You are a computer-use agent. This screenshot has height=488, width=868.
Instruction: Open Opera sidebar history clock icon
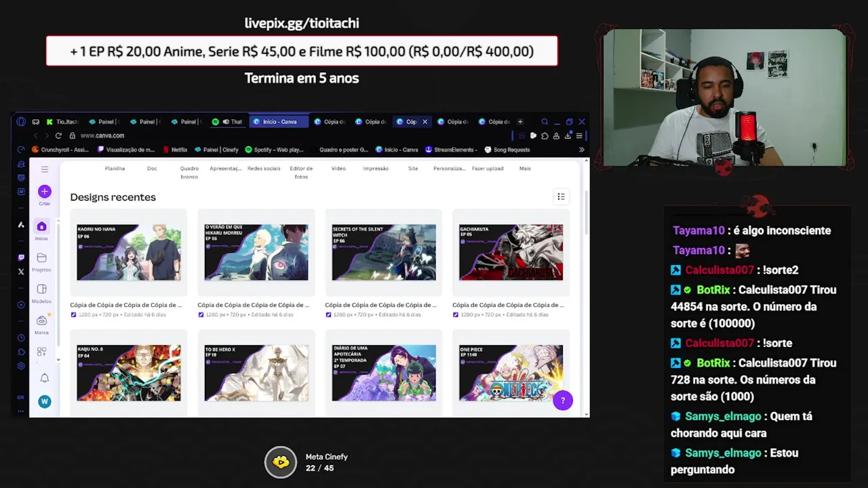tap(21, 338)
